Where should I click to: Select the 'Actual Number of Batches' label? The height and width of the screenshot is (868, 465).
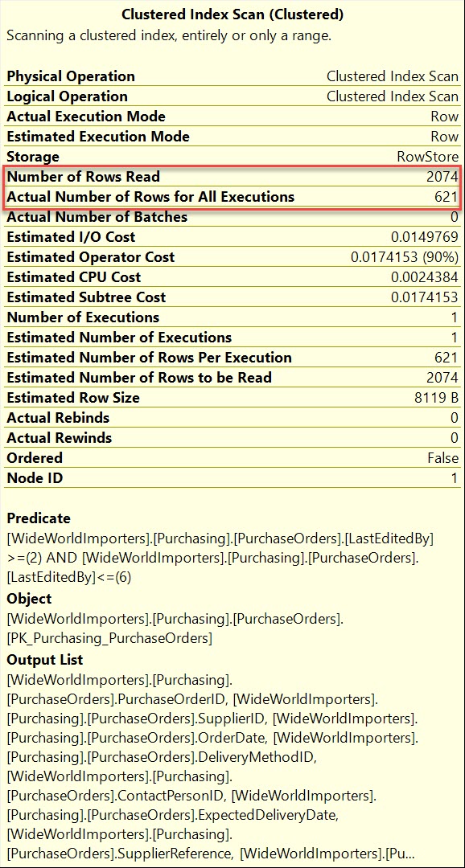click(97, 217)
